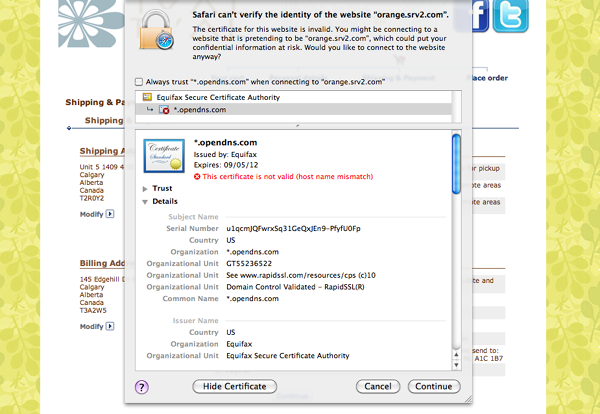The width and height of the screenshot is (600, 414).
Task: Click the Modify arrow icon under shipping address
Action: (111, 214)
